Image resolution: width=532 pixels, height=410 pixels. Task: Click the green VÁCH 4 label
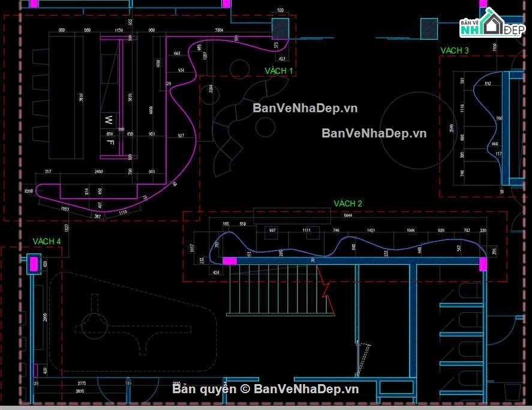[46, 241]
